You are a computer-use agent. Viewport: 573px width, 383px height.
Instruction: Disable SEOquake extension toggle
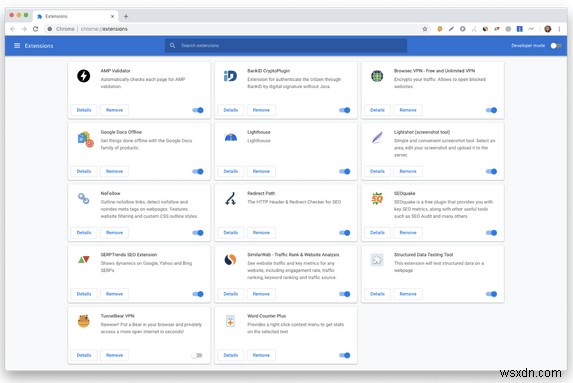click(x=492, y=233)
